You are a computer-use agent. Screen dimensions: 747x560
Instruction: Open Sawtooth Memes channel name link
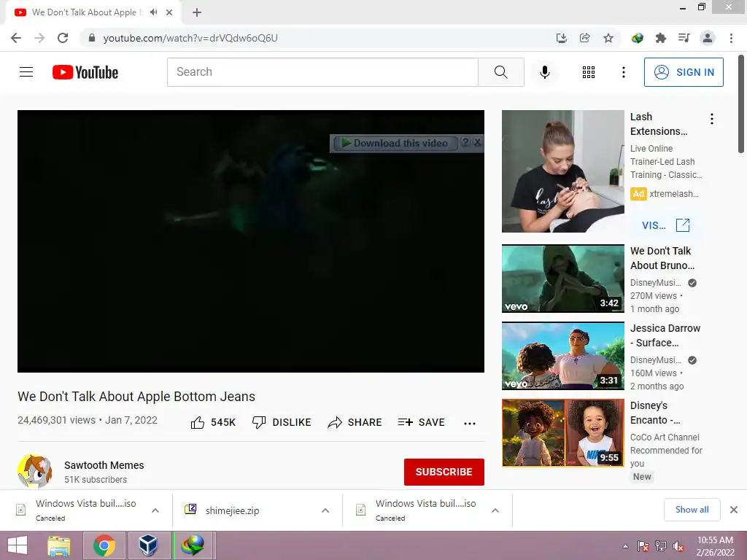click(x=104, y=465)
